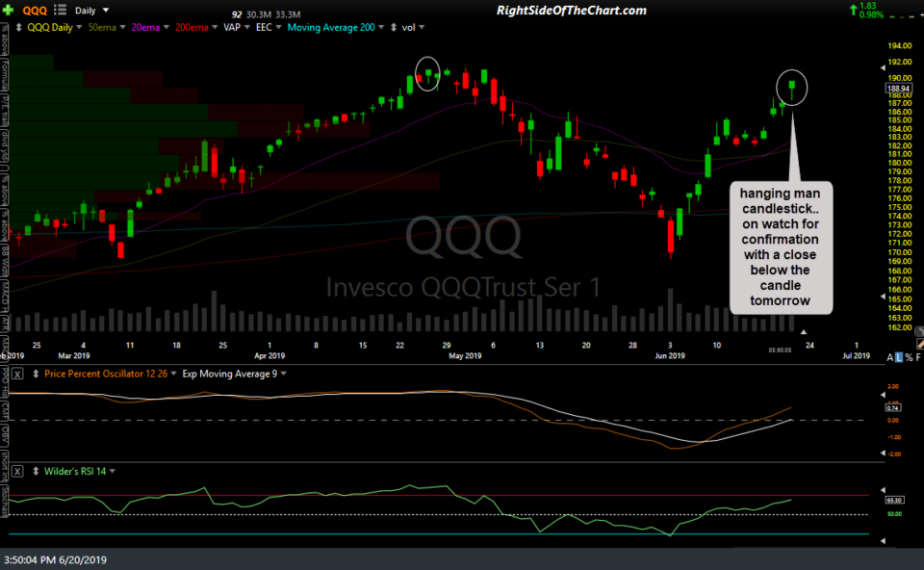
Task: Click the % percent-scale icon near the price axis
Action: [x=909, y=357]
